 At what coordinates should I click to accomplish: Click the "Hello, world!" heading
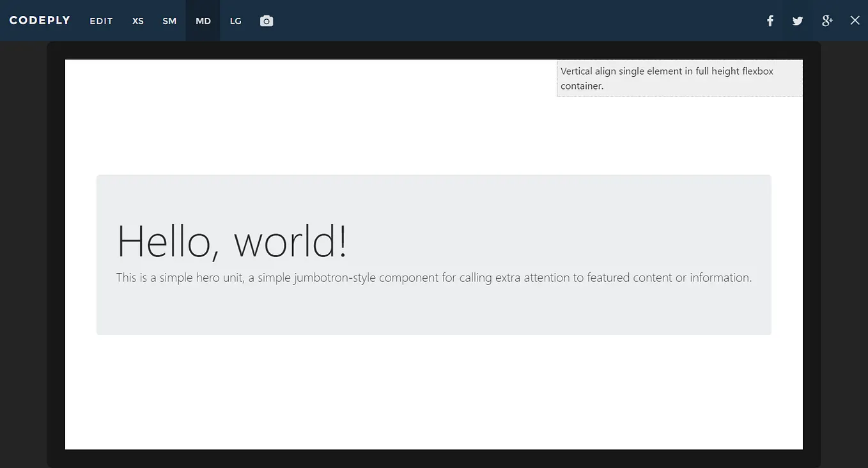[x=231, y=242]
